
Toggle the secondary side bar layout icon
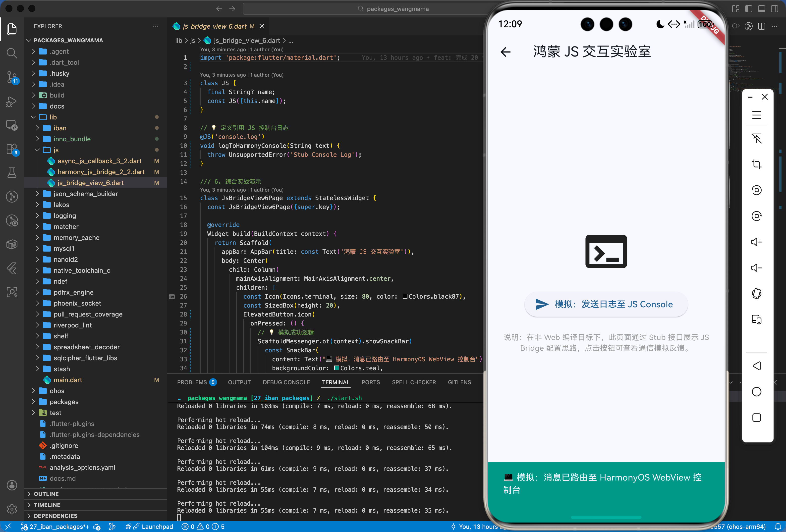pos(774,9)
